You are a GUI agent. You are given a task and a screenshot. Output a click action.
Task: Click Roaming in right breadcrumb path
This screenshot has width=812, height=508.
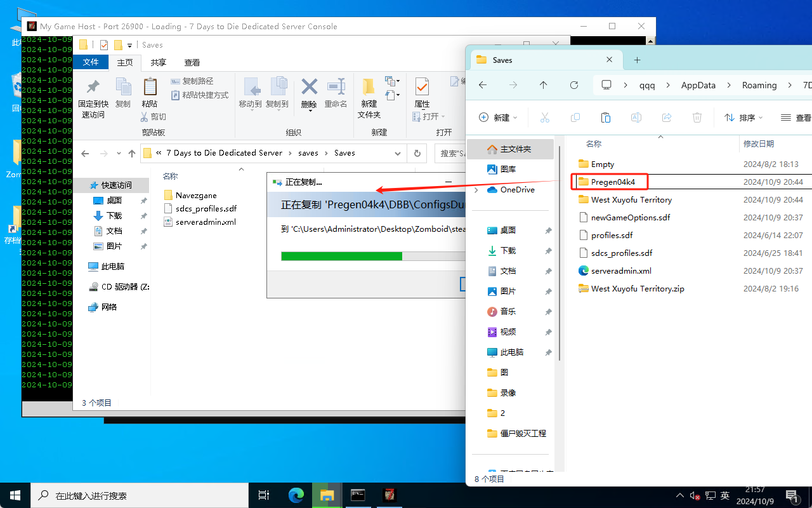(759, 85)
